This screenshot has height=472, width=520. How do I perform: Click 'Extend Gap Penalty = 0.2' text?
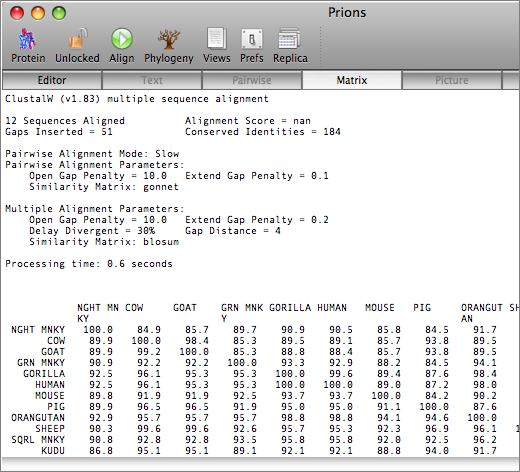257,220
